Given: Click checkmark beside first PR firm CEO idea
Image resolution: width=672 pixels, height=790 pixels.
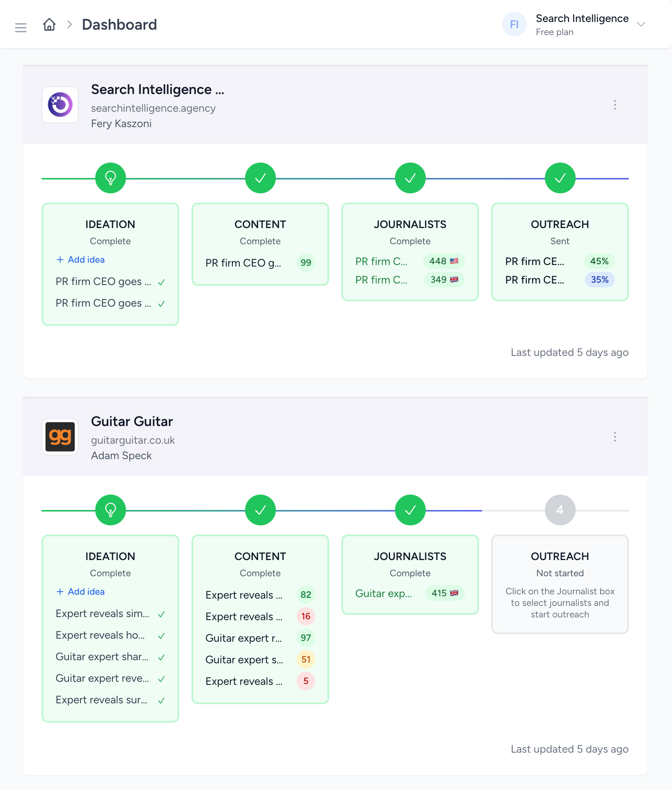Looking at the screenshot, I should 161,282.
